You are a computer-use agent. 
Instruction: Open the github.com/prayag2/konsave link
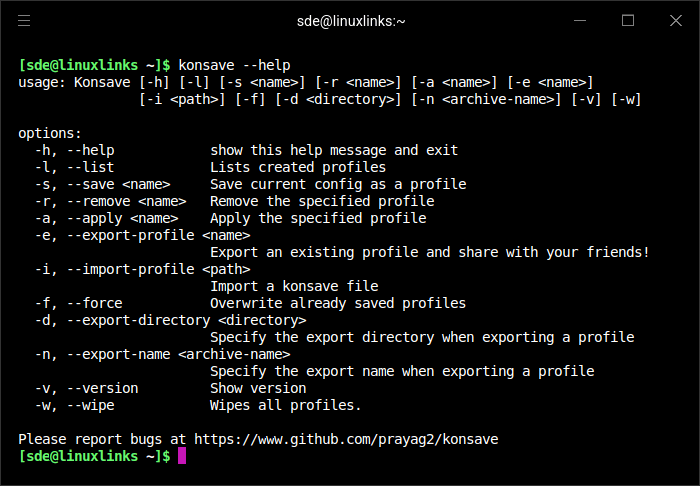point(346,439)
